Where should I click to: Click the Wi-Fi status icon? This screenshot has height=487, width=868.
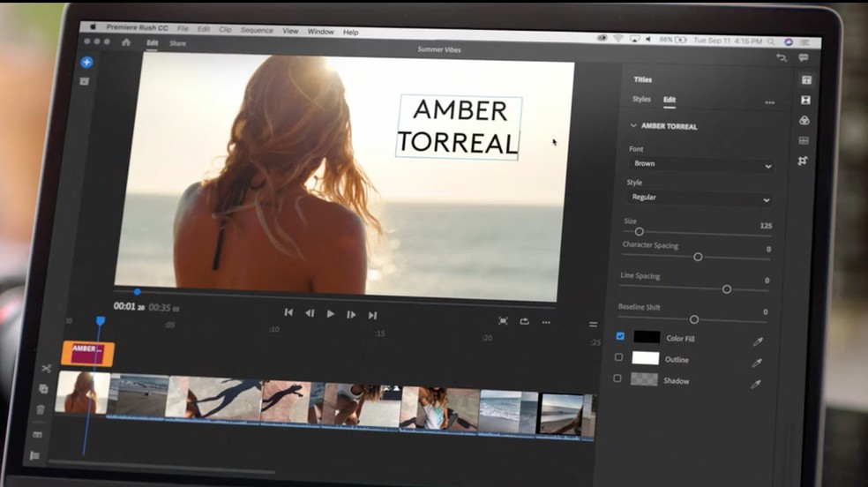[618, 38]
